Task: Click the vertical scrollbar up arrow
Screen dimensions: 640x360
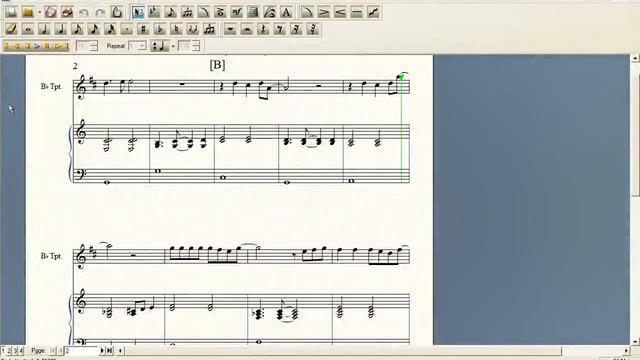Action: click(635, 58)
